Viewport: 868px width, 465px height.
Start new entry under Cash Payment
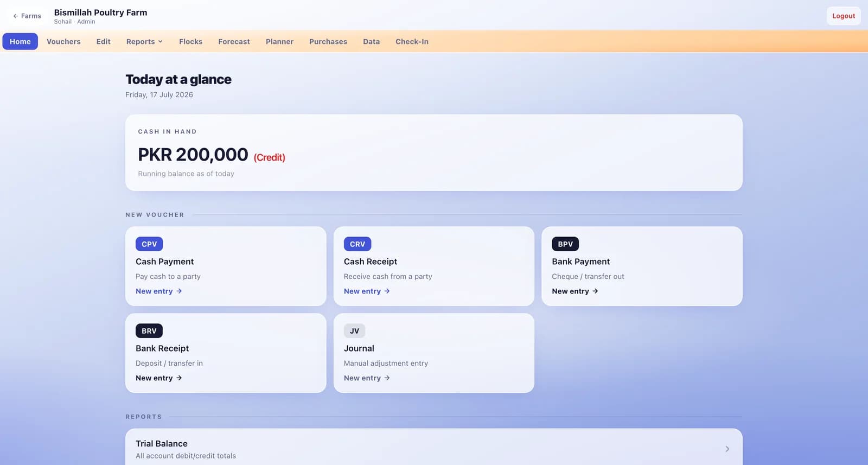pos(159,291)
